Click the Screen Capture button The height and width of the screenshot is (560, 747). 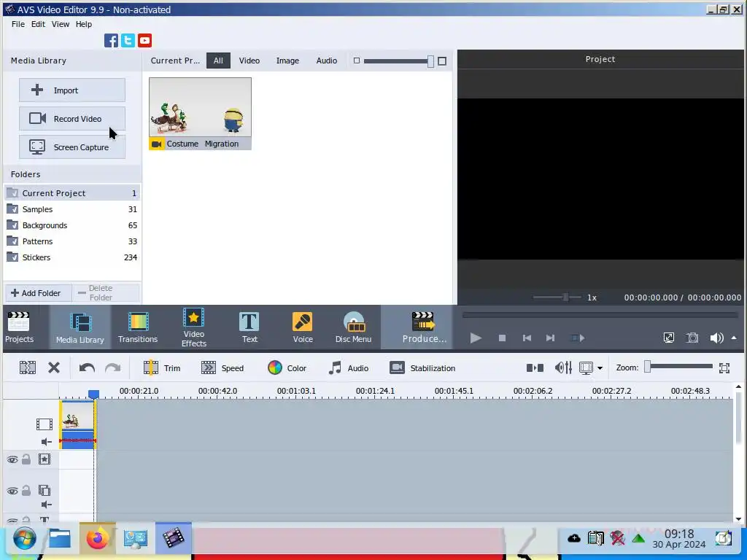tap(72, 147)
